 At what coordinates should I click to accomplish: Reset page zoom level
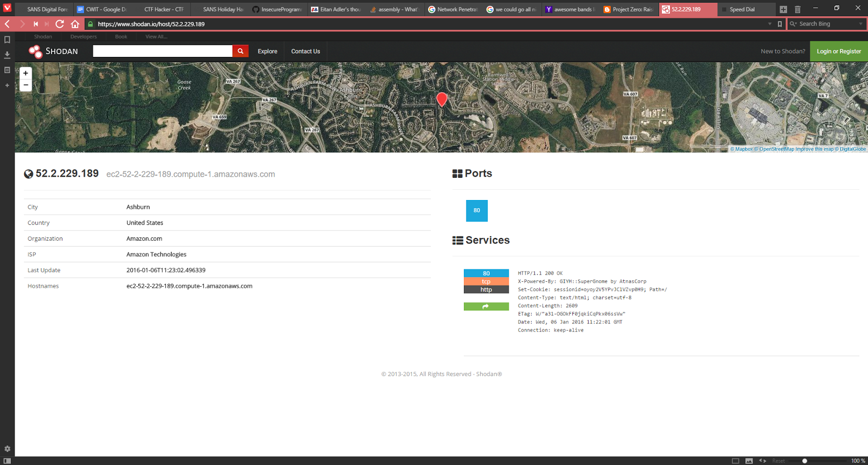tap(778, 461)
